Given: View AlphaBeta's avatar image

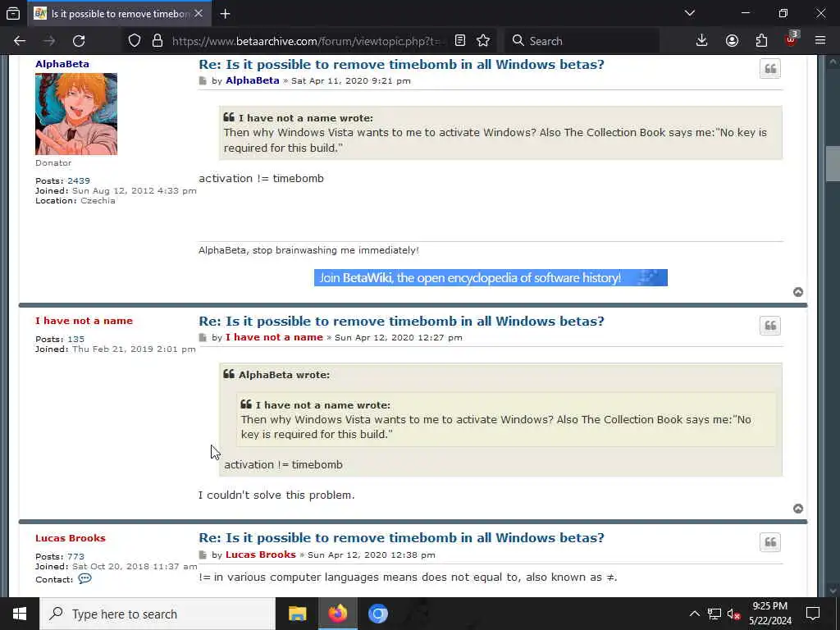Looking at the screenshot, I should (x=76, y=114).
